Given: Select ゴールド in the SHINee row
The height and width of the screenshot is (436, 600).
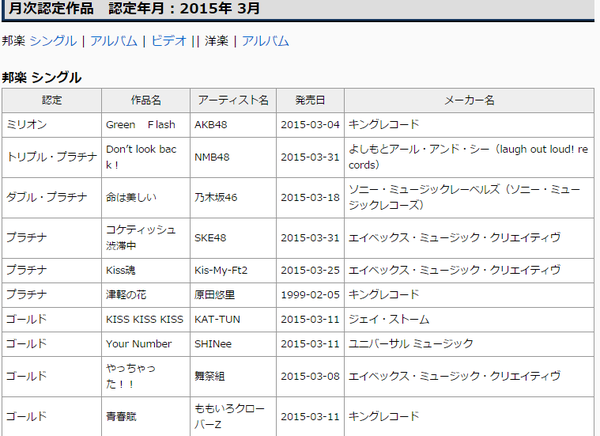Looking at the screenshot, I should click(x=52, y=344).
